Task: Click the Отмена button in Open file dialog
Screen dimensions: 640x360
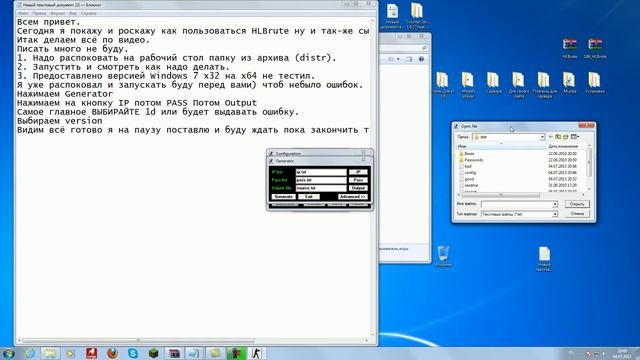Action: [x=577, y=214]
